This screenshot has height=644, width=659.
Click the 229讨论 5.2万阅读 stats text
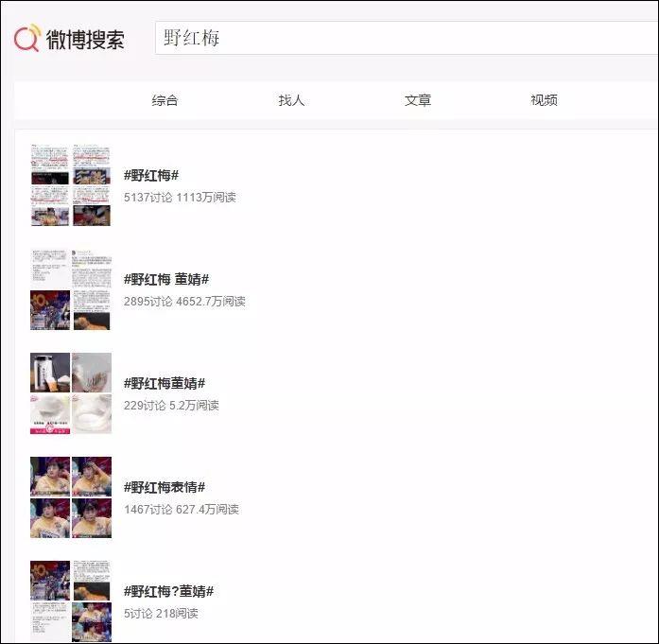(171, 406)
